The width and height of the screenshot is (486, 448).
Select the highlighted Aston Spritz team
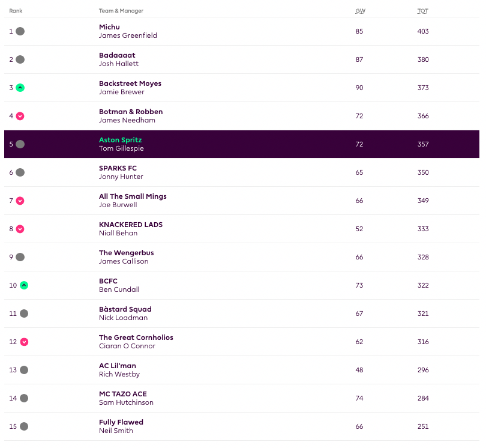tap(120, 140)
